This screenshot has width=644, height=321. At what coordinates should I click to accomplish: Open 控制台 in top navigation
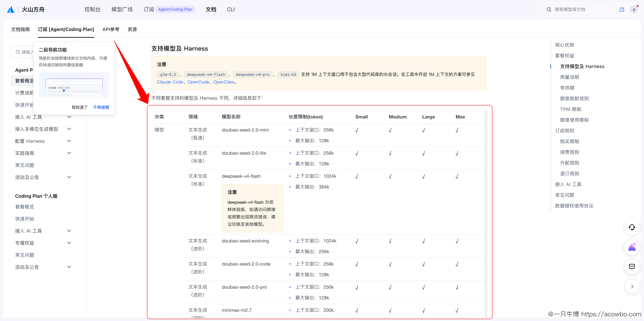point(92,10)
